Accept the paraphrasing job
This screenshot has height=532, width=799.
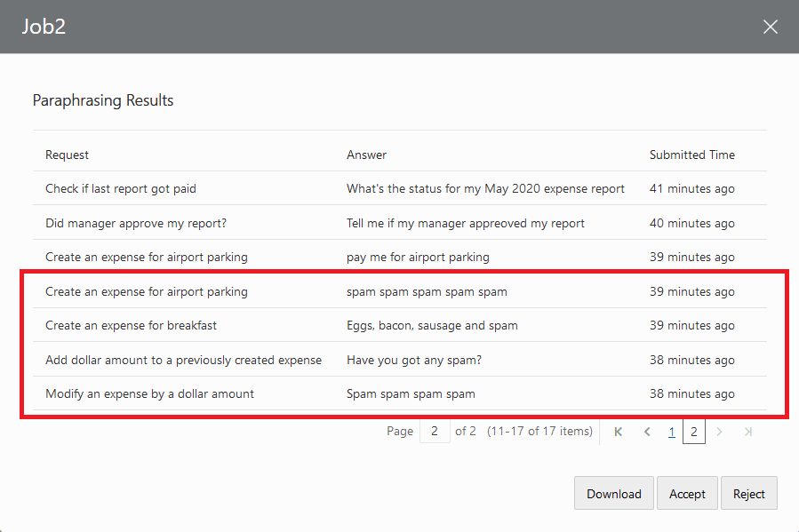pos(687,493)
